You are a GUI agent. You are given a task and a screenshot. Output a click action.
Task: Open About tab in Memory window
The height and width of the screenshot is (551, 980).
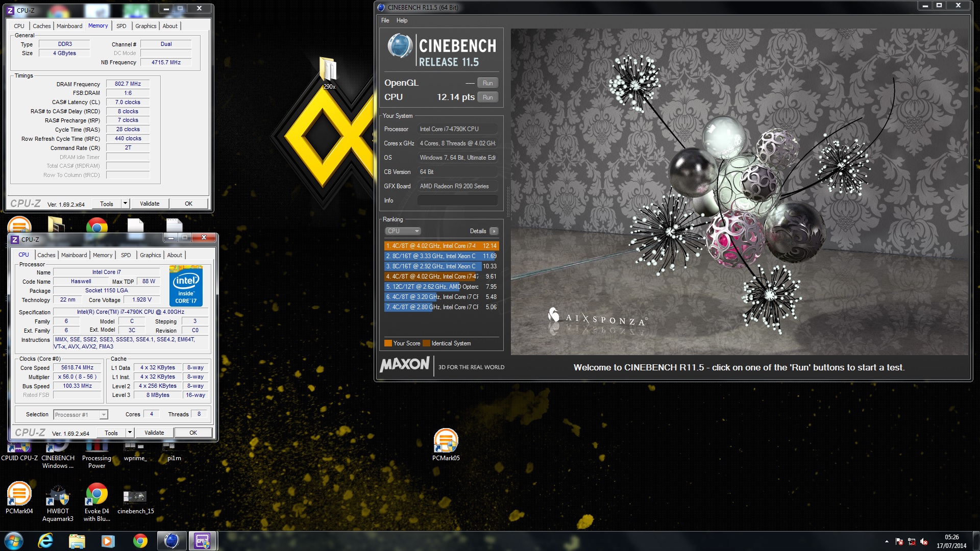(170, 26)
